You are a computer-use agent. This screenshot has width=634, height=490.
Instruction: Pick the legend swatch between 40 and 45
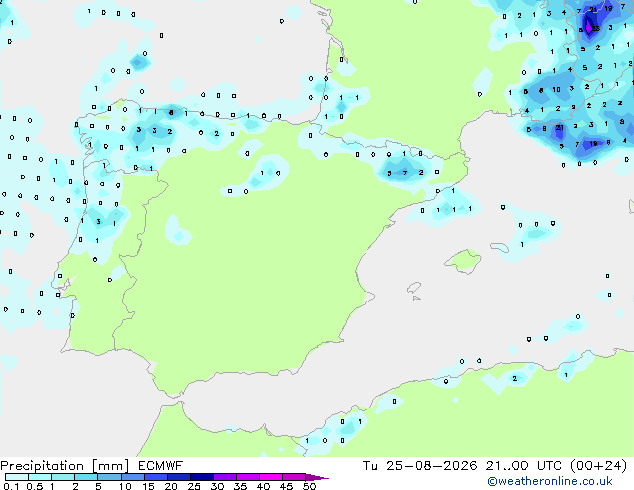coord(271,477)
